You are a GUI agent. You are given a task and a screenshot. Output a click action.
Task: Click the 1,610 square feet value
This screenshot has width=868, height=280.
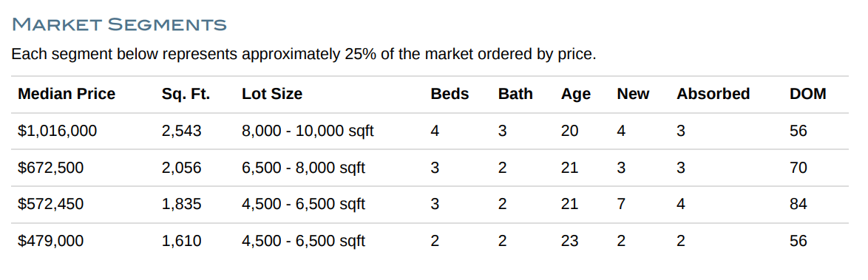(x=182, y=242)
